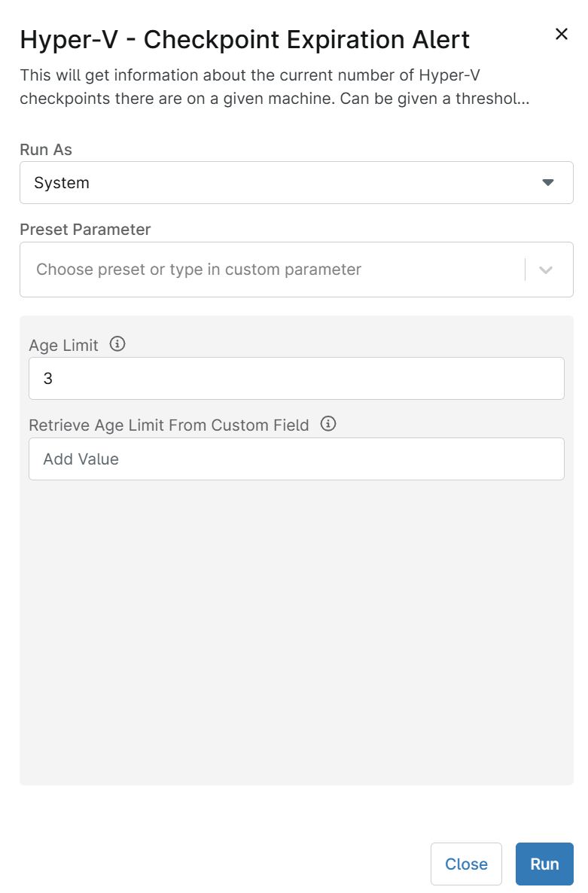Click the Run button

pos(544,864)
